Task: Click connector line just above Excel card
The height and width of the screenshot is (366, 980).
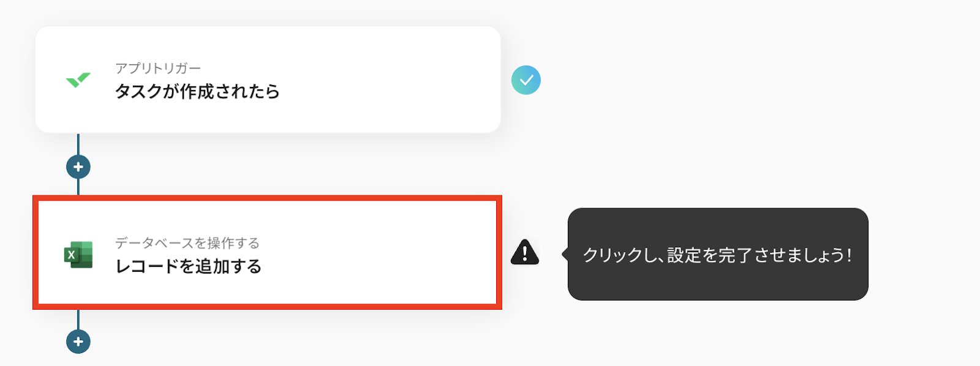Action: click(x=78, y=187)
